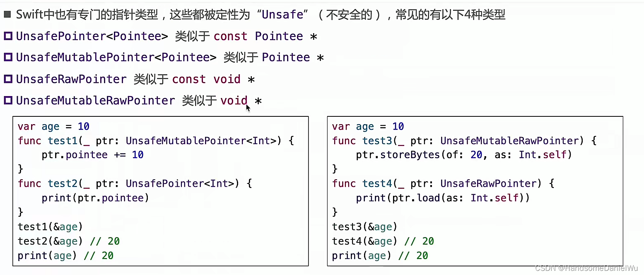644x275 pixels.
Task: Click the "test3(&age)" call line
Action: 364,227
